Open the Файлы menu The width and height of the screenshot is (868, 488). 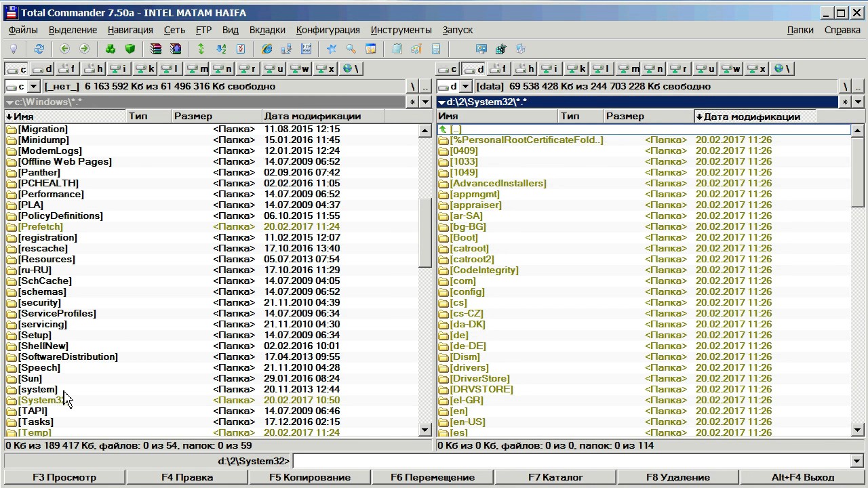coord(23,30)
